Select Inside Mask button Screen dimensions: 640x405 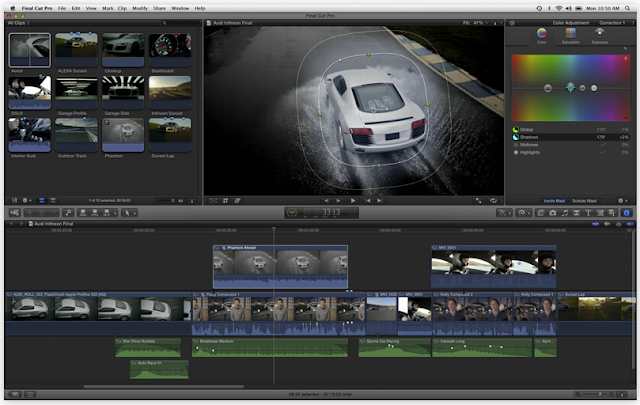click(554, 201)
